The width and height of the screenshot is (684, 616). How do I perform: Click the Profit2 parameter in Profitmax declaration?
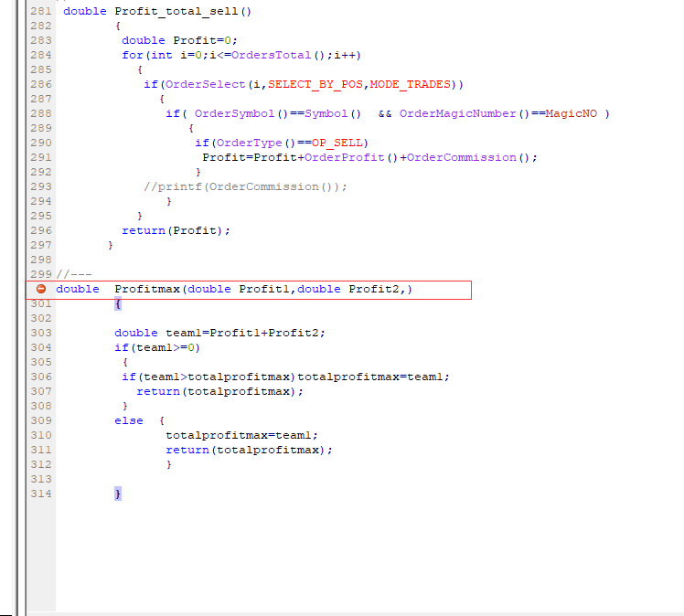click(x=374, y=289)
